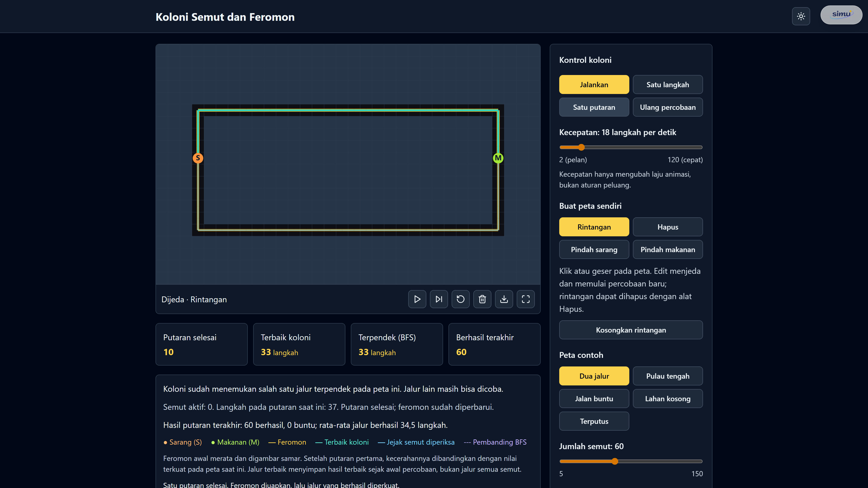
Task: Click the step-forward icon below the map
Action: click(439, 299)
